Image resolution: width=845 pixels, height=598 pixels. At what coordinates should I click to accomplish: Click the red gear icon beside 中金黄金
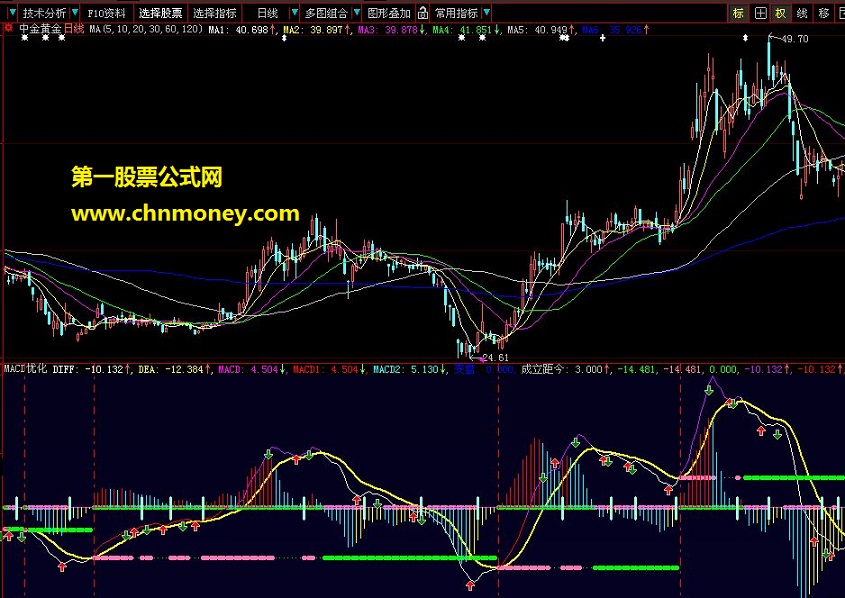pyautogui.click(x=9, y=28)
